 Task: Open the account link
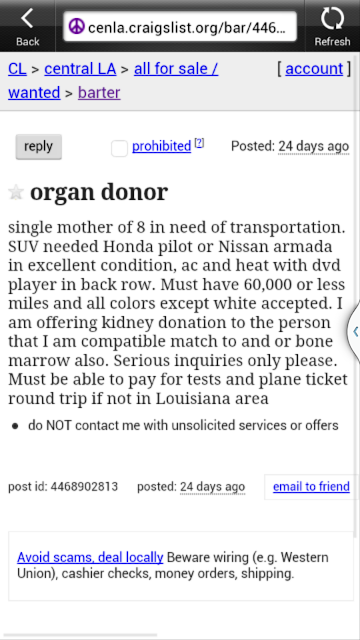(314, 69)
